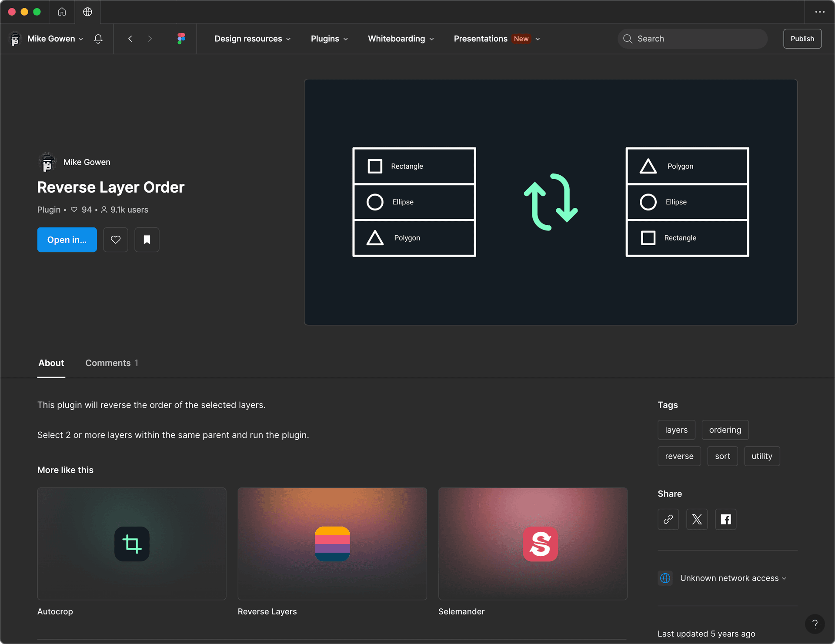Share the plugin on Facebook
Image resolution: width=835 pixels, height=644 pixels.
point(725,519)
